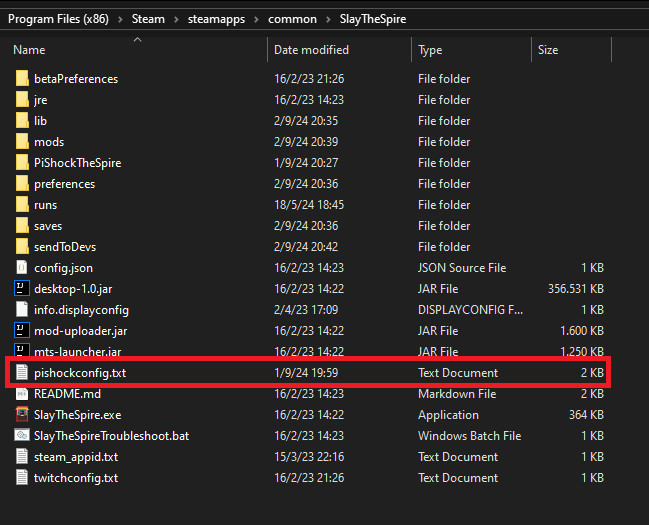Click the 'Application' type cell

pos(448,415)
